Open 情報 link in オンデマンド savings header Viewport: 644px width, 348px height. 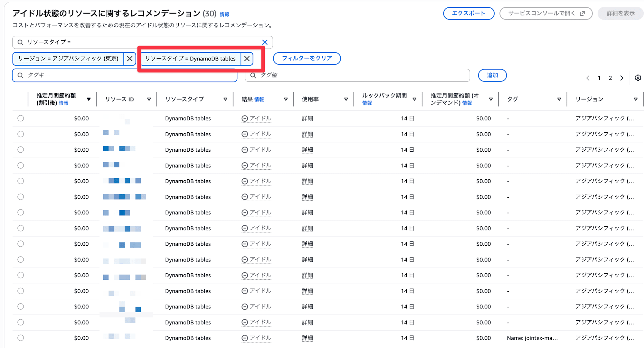tap(467, 103)
